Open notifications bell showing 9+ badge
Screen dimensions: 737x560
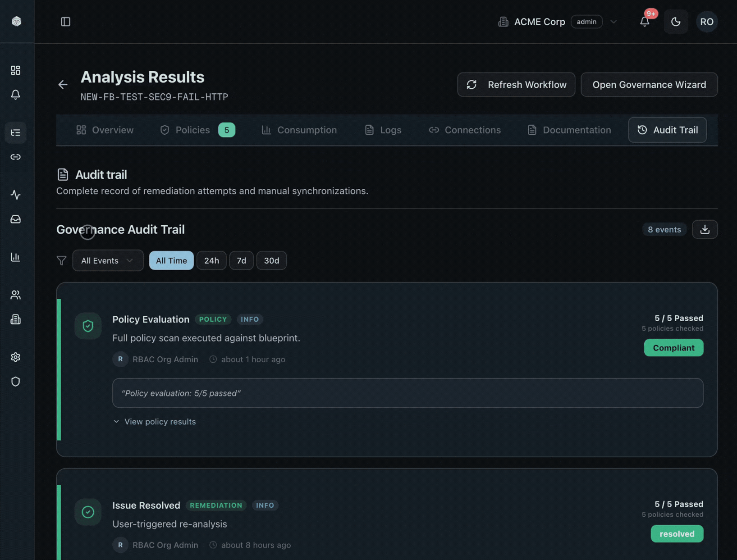tap(645, 21)
